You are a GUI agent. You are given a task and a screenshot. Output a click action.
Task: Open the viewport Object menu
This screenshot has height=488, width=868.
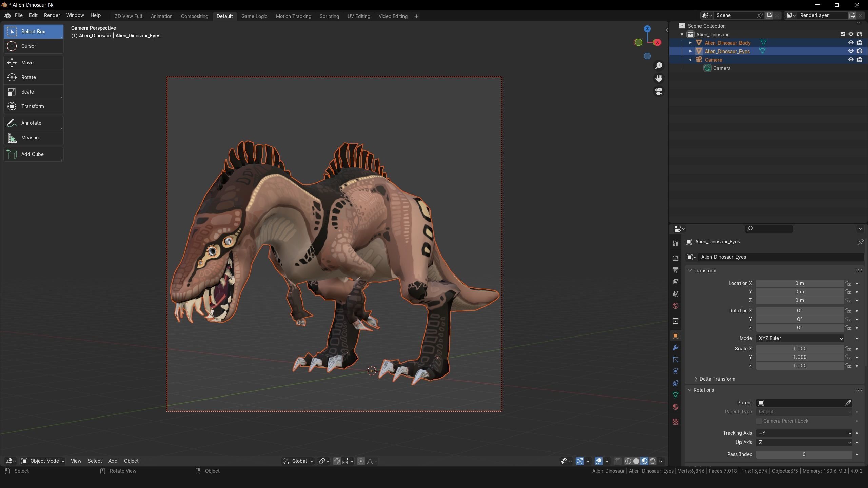point(131,461)
